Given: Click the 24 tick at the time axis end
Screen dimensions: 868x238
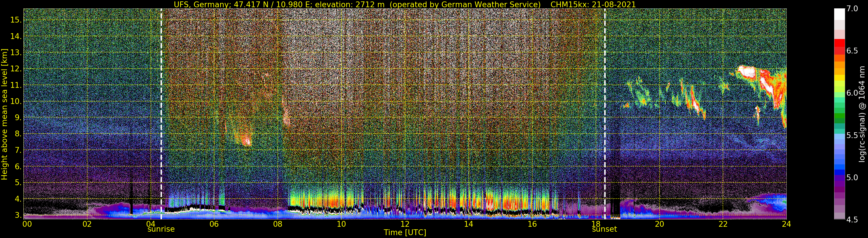Looking at the screenshot, I should pyautogui.click(x=786, y=224).
